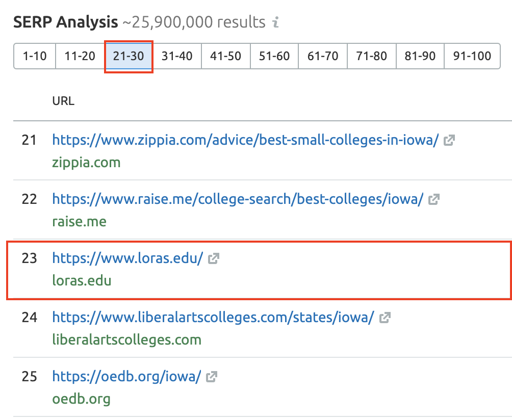The width and height of the screenshot is (512, 420).
Task: Switch to results 71-80 tab
Action: (x=372, y=56)
